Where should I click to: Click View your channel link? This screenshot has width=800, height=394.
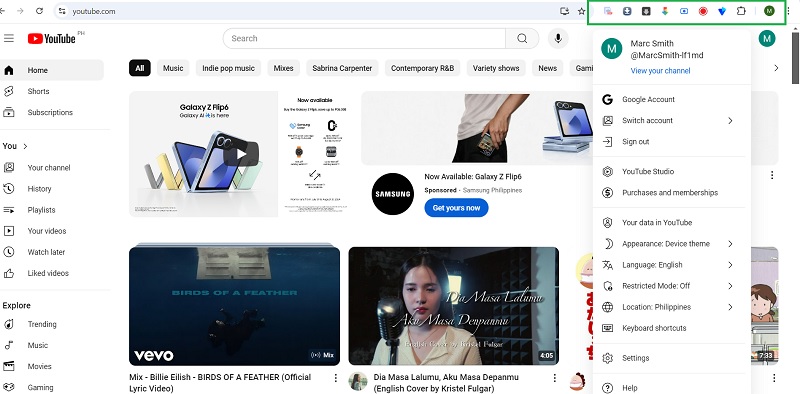click(x=660, y=71)
